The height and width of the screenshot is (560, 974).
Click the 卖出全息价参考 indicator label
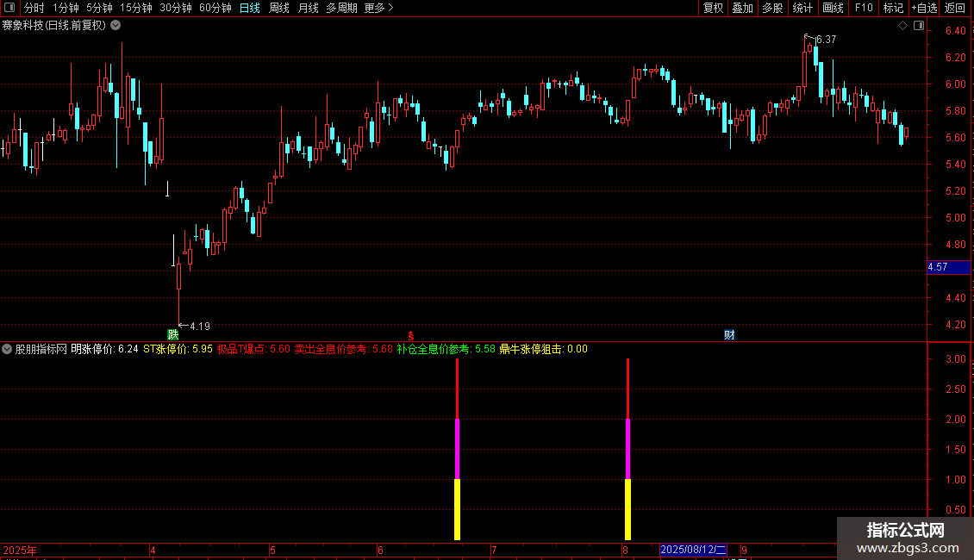(344, 349)
